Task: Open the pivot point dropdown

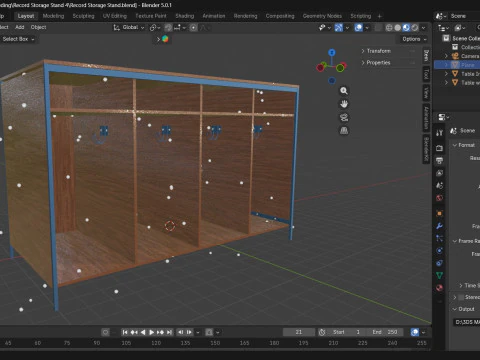Action: tap(155, 27)
